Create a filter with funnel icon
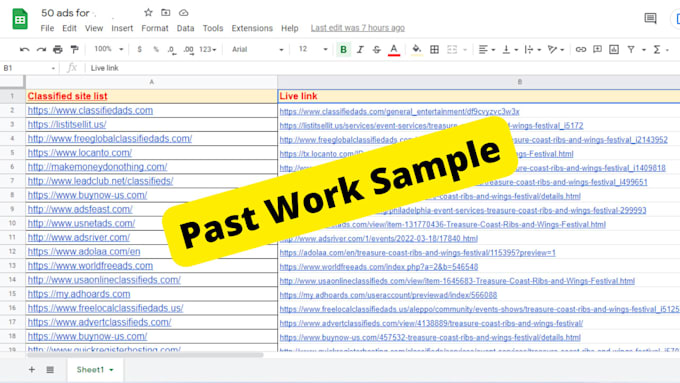Image resolution: width=680 pixels, height=383 pixels. (631, 49)
